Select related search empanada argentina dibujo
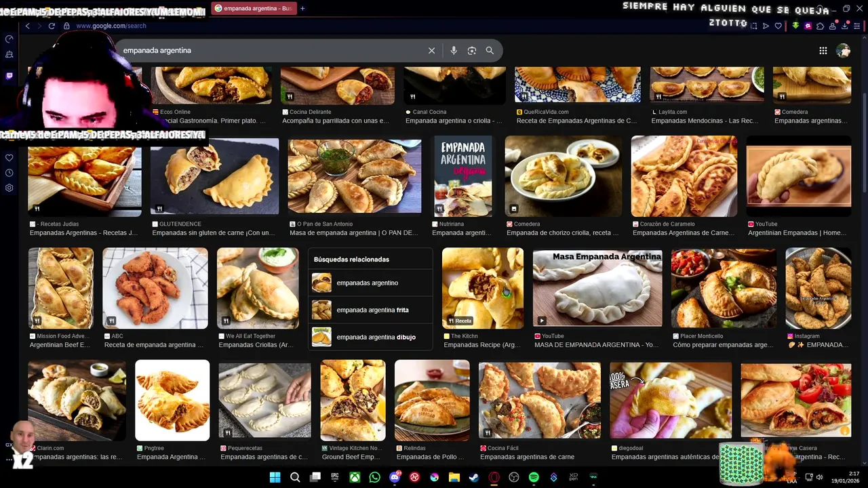Image resolution: width=868 pixels, height=488 pixels. tap(370, 337)
